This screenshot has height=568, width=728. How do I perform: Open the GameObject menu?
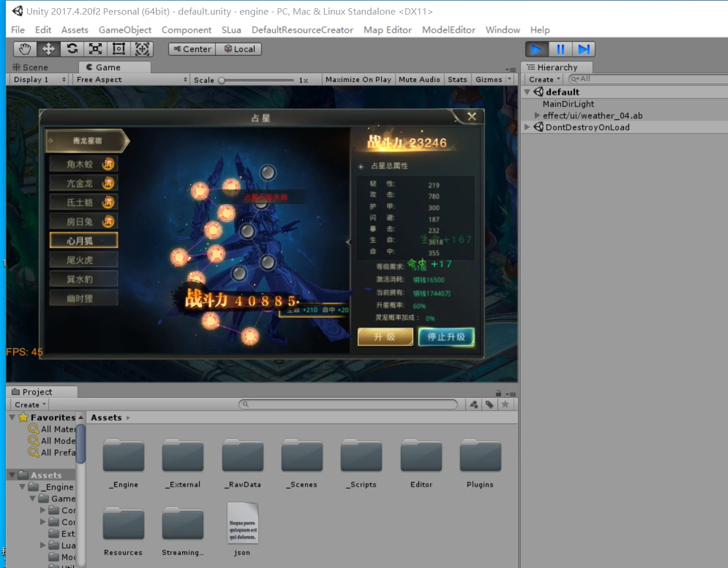[125, 30]
